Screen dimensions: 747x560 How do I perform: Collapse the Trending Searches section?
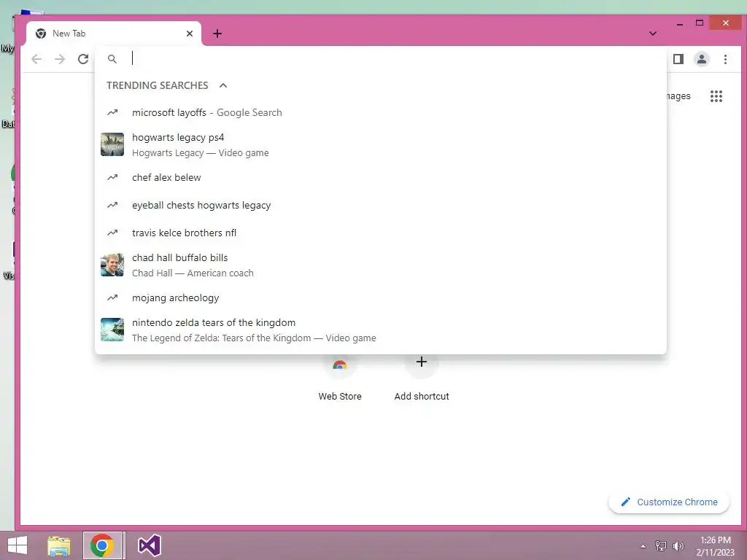tap(223, 85)
